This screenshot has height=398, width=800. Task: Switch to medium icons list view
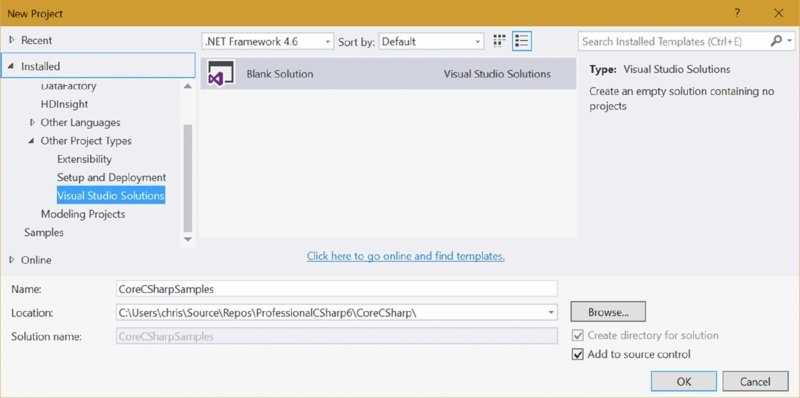(522, 41)
